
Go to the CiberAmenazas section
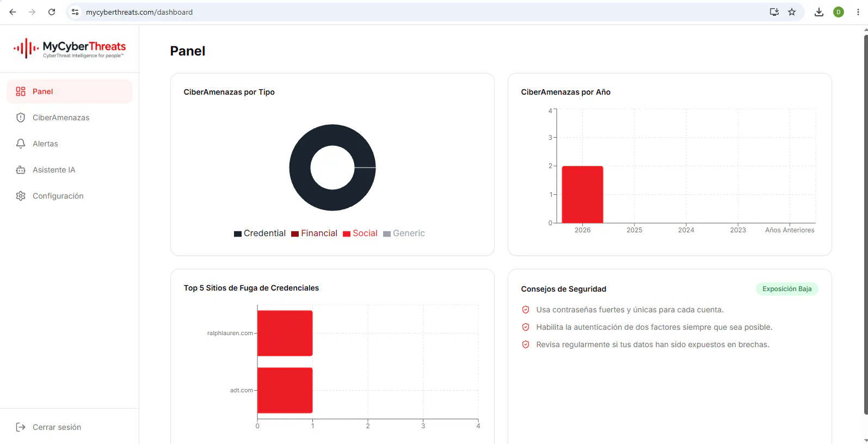pyautogui.click(x=70, y=118)
